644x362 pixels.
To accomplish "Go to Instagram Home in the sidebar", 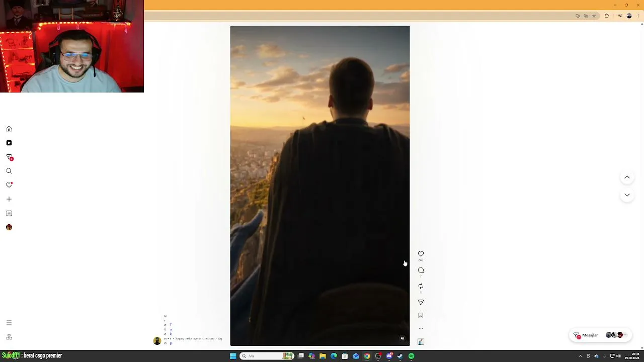I will pyautogui.click(x=9, y=129).
